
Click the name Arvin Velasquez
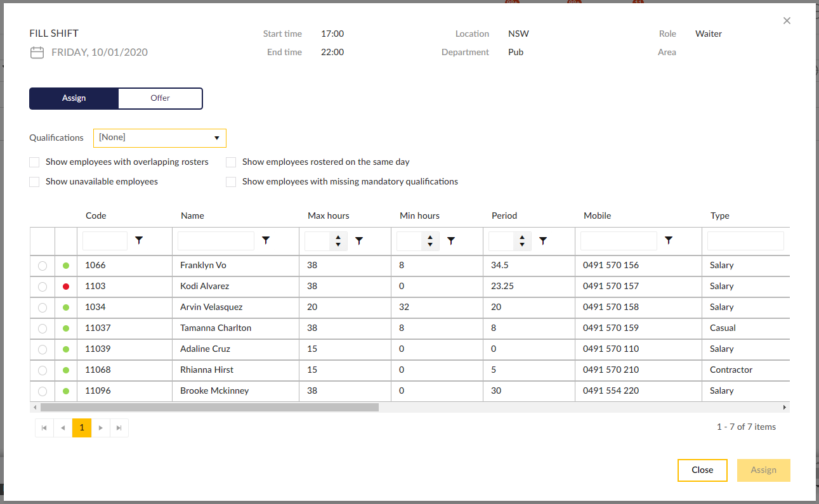tap(211, 307)
